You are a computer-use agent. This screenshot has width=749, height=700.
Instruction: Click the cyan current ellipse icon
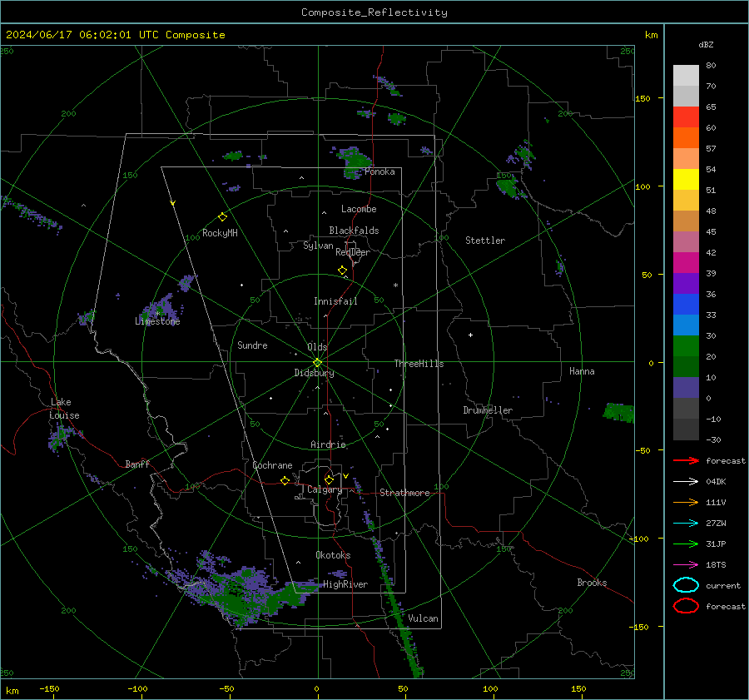click(x=686, y=585)
